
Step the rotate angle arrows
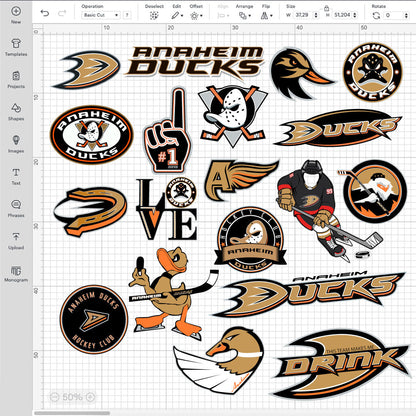point(406,15)
